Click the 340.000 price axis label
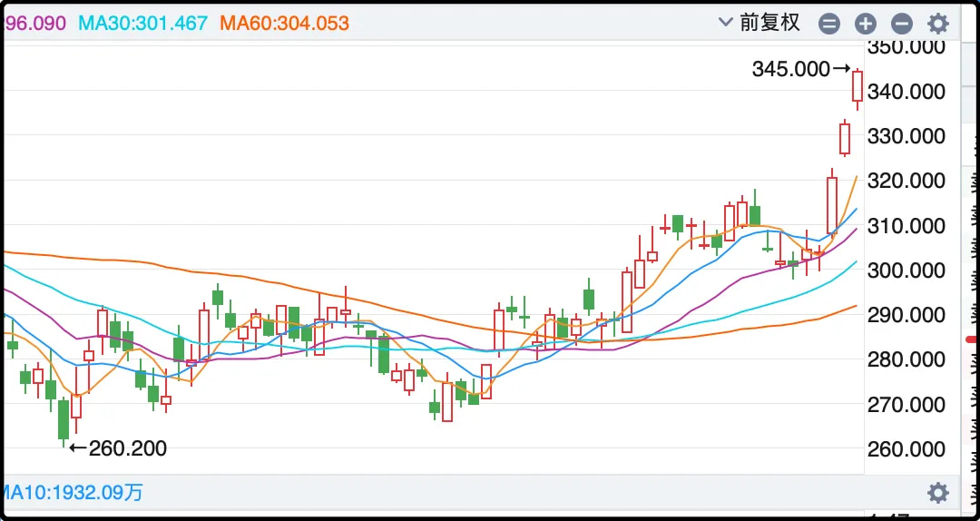This screenshot has width=980, height=521. [906, 92]
